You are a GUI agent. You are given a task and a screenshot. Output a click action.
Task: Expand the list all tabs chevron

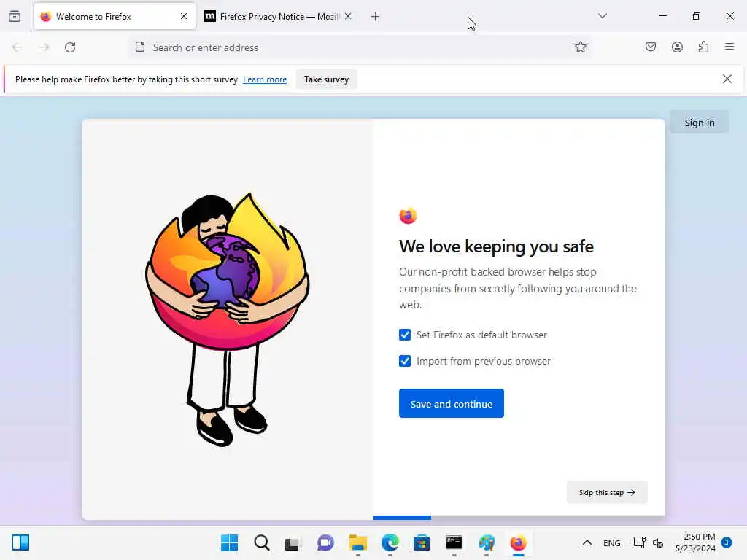602,16
